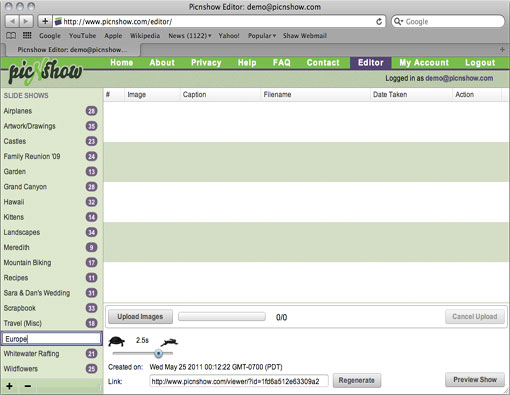The width and height of the screenshot is (510, 395).
Task: Select the Picnshow Editor browser tab
Action: (x=72, y=50)
